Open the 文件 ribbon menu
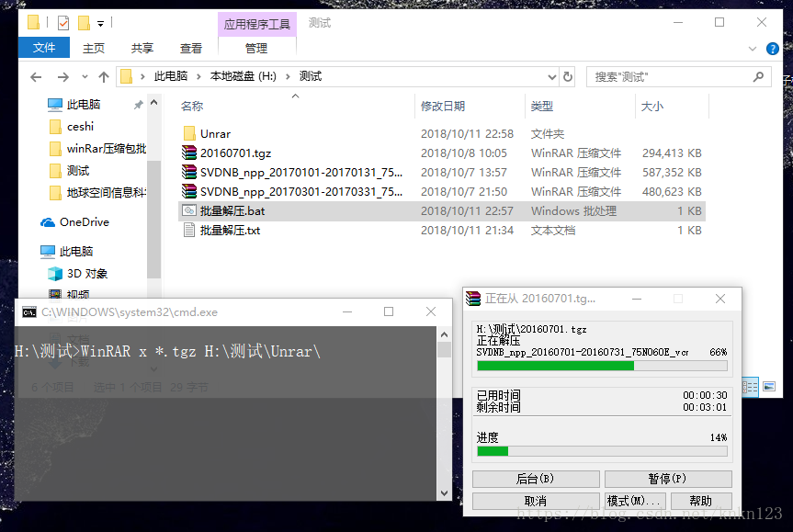793x532 pixels. 44,48
